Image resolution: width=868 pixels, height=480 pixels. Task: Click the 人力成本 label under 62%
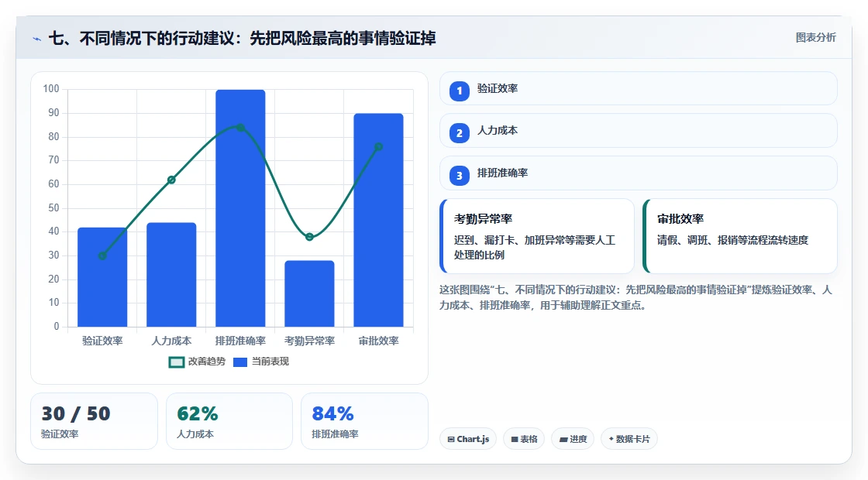click(195, 434)
